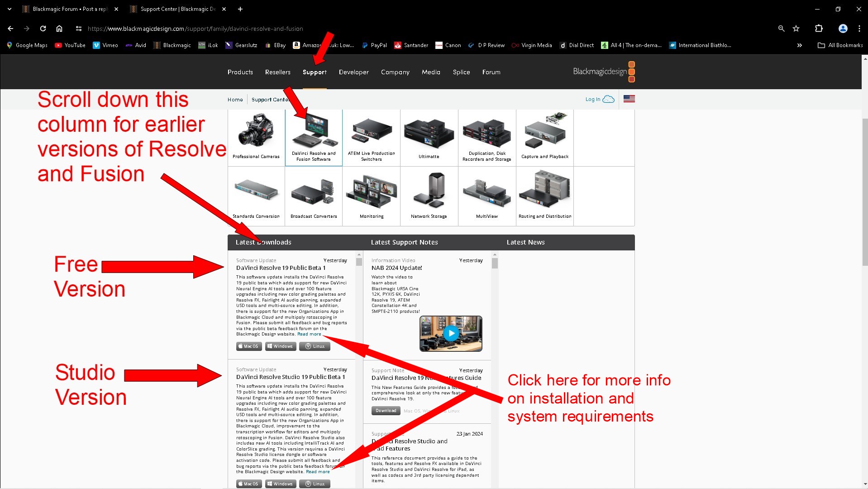Select ATEM Live Production Switchers family
The image size is (868, 489).
point(372,137)
